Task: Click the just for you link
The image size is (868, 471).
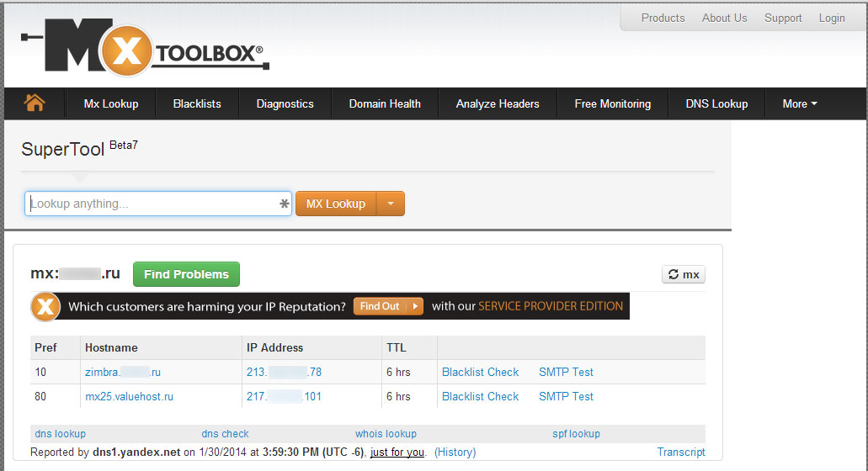Action: click(397, 452)
